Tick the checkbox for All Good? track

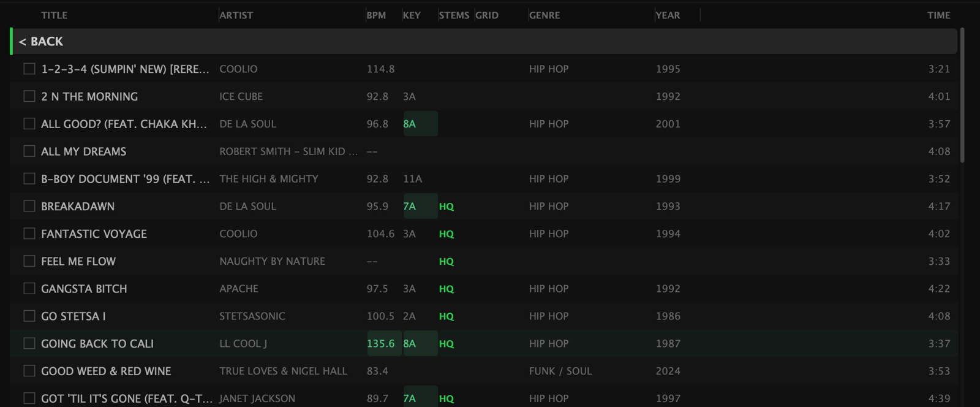click(29, 124)
